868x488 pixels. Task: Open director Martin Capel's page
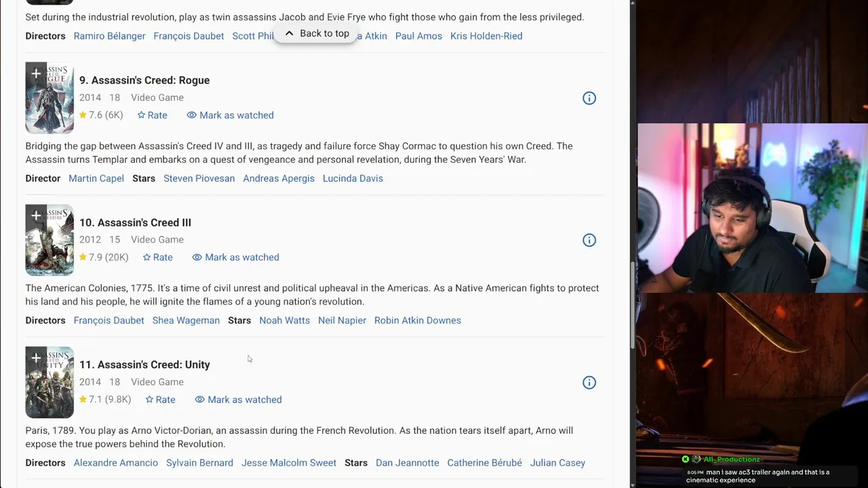click(x=96, y=178)
